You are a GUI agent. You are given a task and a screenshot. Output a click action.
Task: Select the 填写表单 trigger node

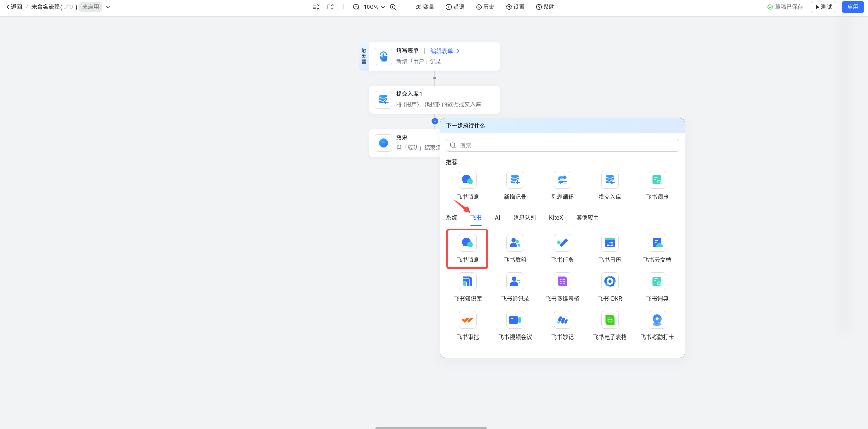pos(434,56)
